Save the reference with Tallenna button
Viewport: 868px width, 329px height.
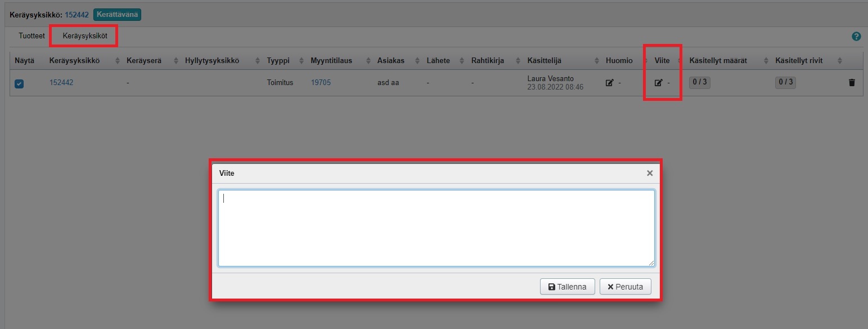coord(567,287)
